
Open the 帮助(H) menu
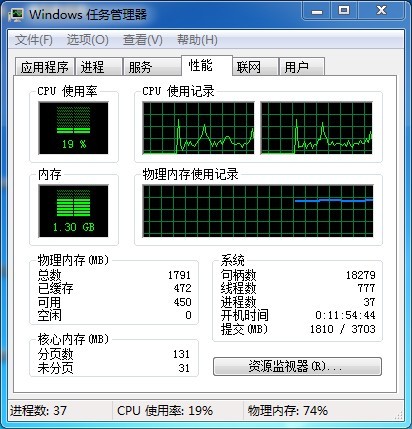[x=197, y=40]
